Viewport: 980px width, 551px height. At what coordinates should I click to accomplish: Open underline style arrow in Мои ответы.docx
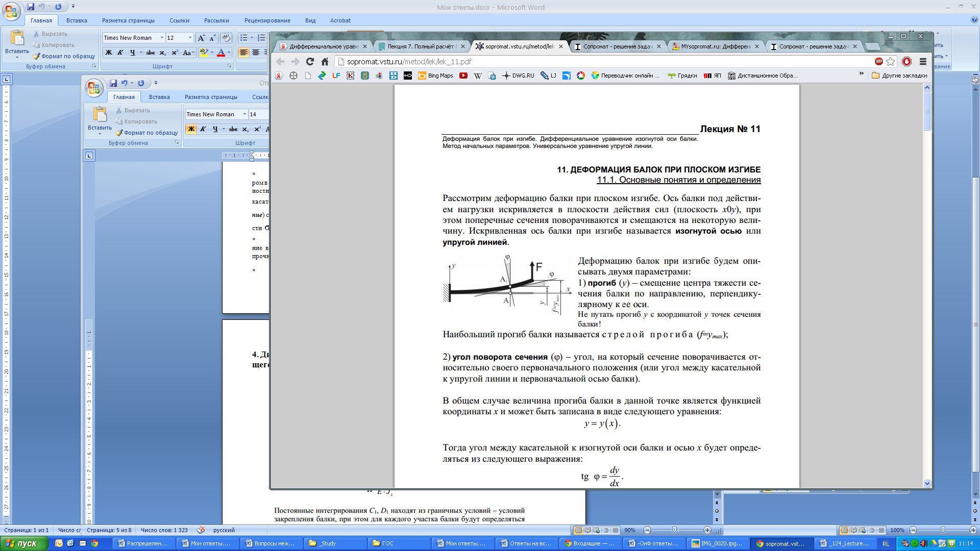coord(141,53)
